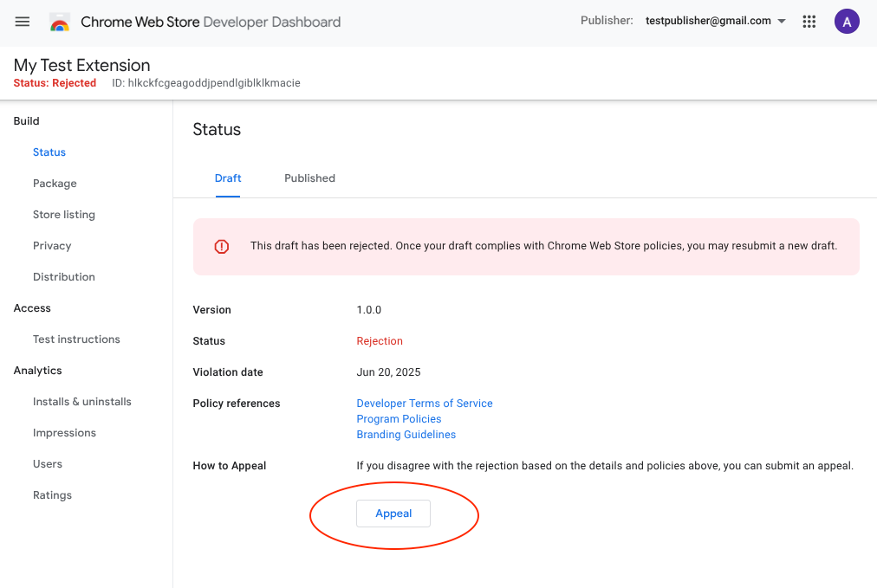
Task: Select the Draft tab
Action: click(228, 178)
